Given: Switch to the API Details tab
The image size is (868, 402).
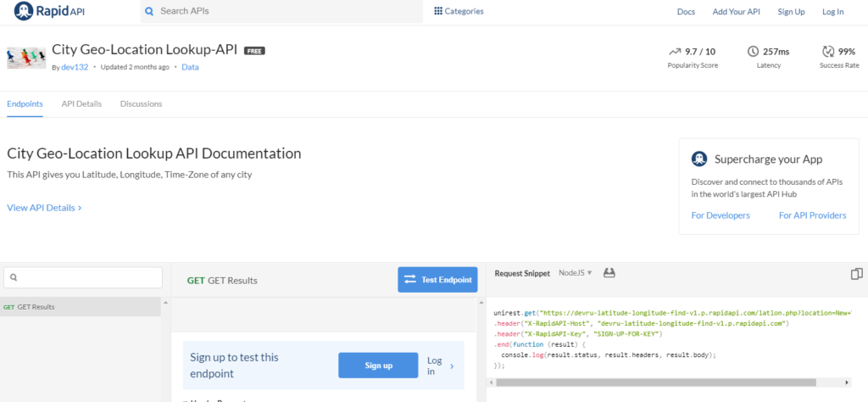Looking at the screenshot, I should (81, 103).
